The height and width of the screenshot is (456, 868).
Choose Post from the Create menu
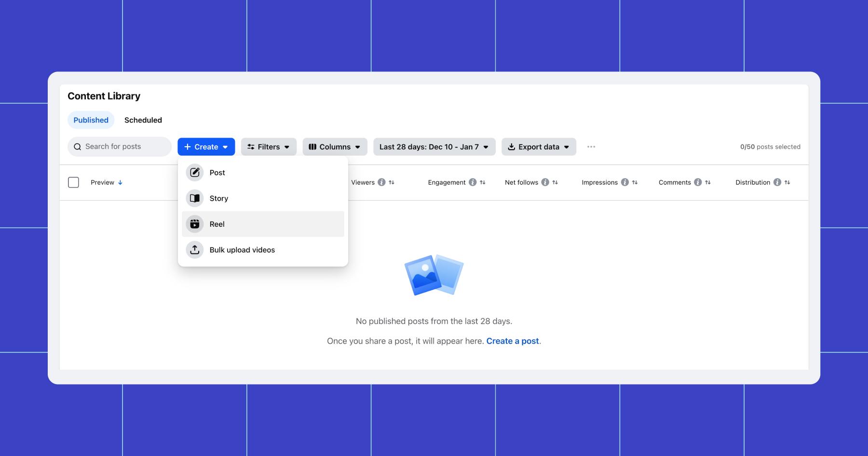(263, 172)
